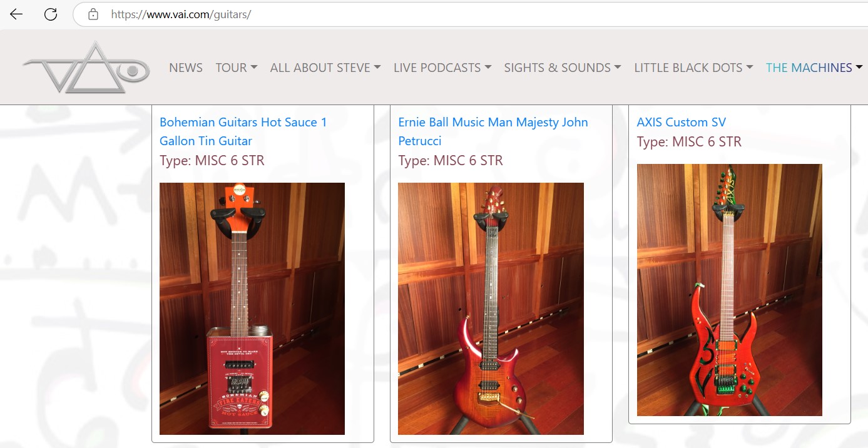Open the NEWS menu item
Screen dimensions: 868x448
[x=186, y=68]
